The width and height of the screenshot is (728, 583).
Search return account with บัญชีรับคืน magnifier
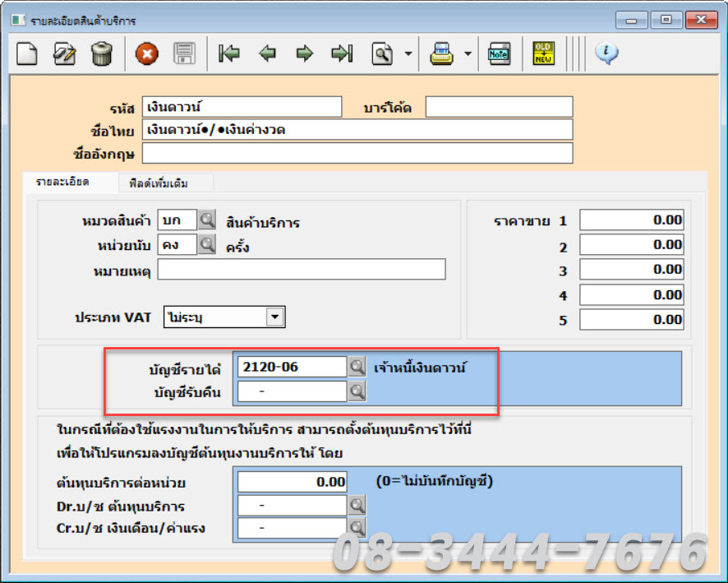[x=357, y=391]
